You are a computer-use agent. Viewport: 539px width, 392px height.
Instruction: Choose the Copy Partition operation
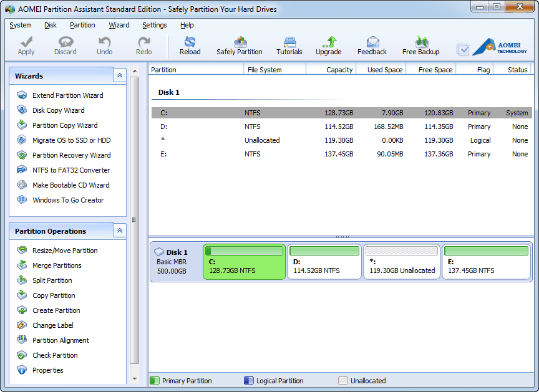46,295
